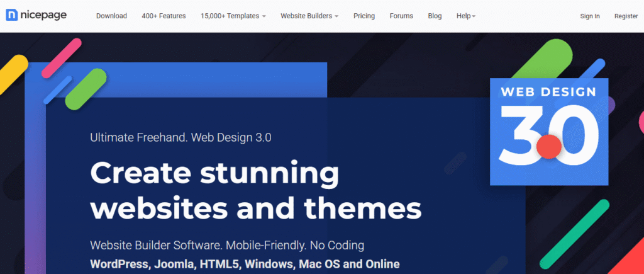Screen dimensions: 644x274
Task: Open the Blog page
Action: tap(435, 16)
